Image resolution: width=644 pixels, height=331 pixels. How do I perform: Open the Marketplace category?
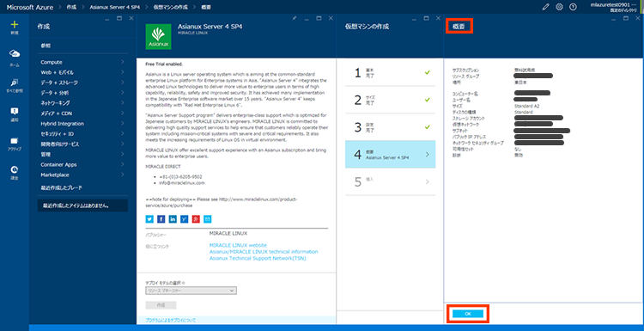[x=82, y=175]
